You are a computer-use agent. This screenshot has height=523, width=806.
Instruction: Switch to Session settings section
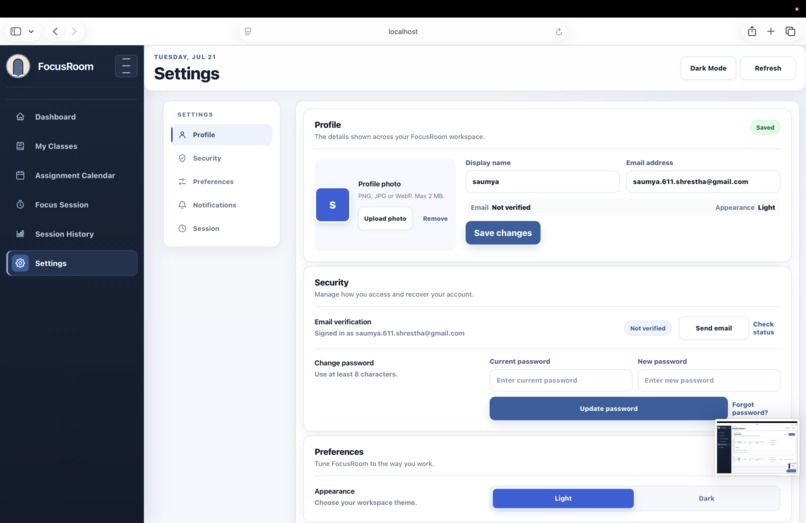[x=222, y=228]
